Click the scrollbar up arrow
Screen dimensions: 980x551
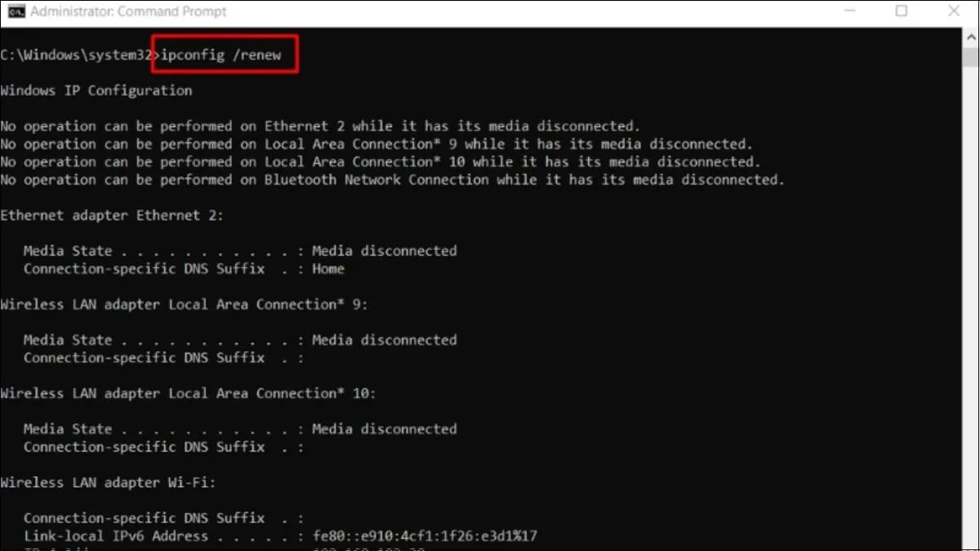click(971, 37)
